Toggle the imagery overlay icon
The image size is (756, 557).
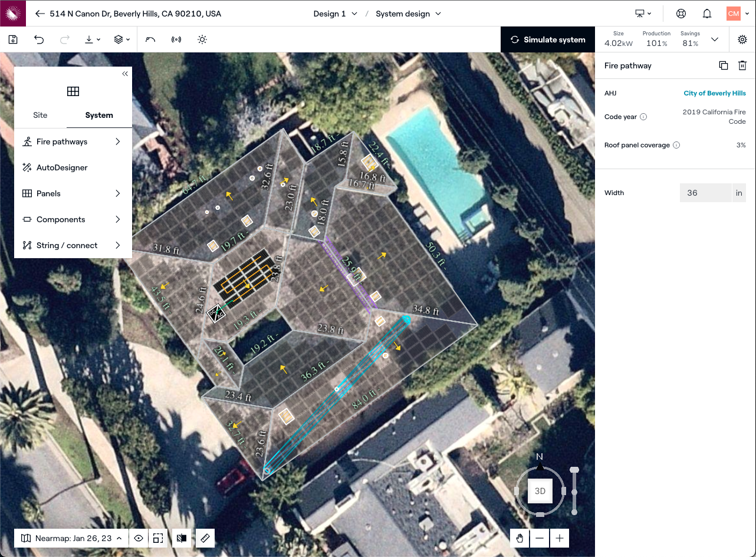[x=182, y=538]
